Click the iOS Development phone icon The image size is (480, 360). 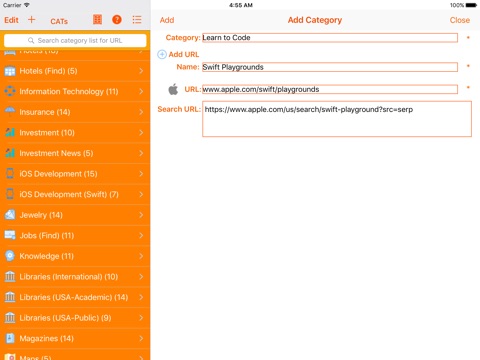(10, 173)
